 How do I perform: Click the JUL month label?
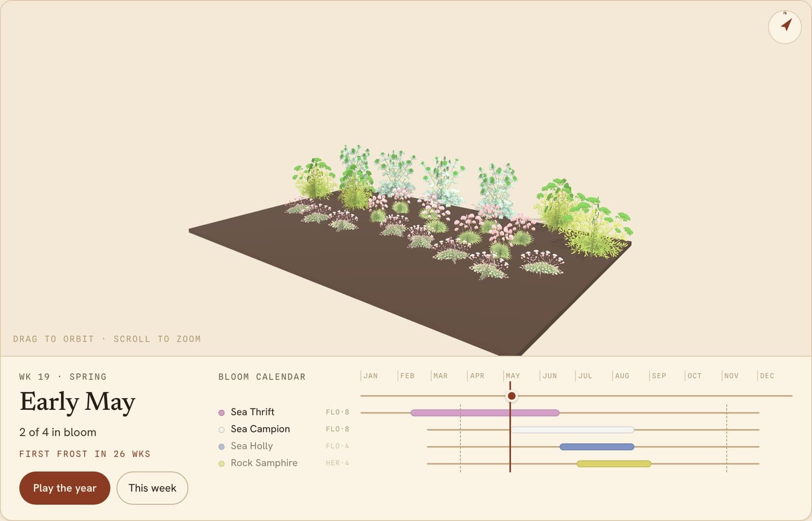(585, 376)
